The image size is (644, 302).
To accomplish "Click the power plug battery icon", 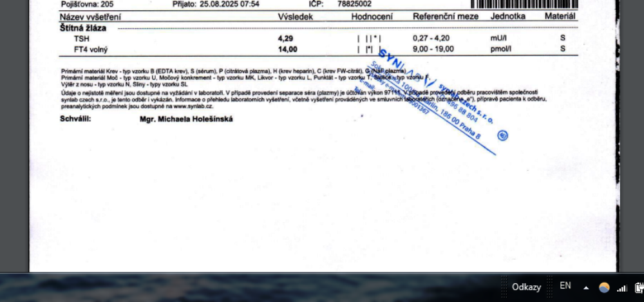I will 639,287.
